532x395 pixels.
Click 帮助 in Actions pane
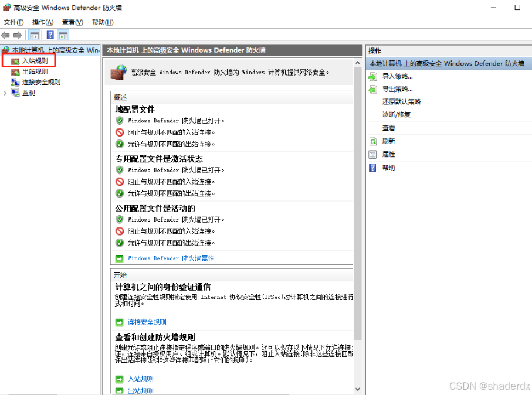tap(388, 168)
